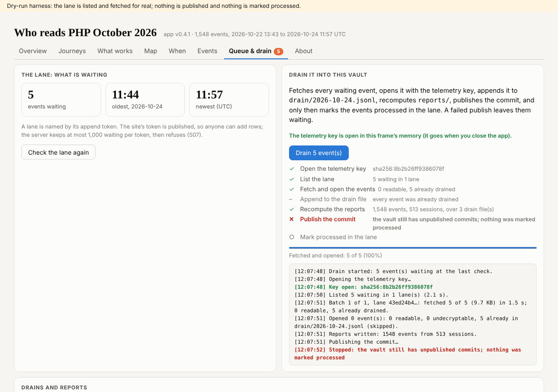
Task: Click the 11:57 newest (UTC) card
Action: [229, 100]
